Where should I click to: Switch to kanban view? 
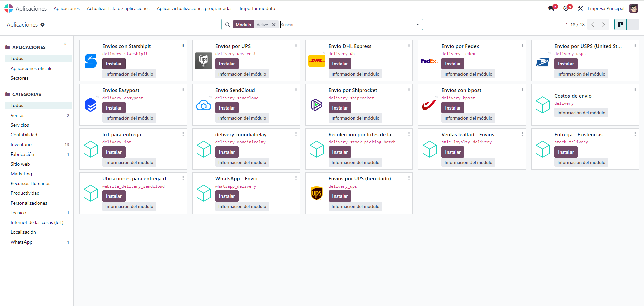pos(620,25)
